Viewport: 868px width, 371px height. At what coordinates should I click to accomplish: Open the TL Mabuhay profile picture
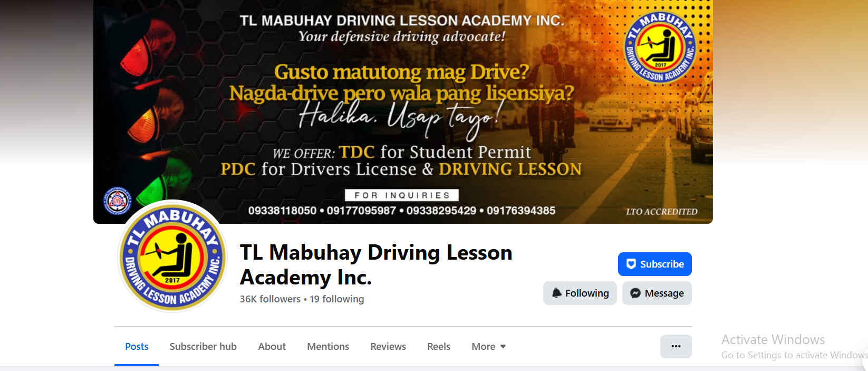(172, 256)
